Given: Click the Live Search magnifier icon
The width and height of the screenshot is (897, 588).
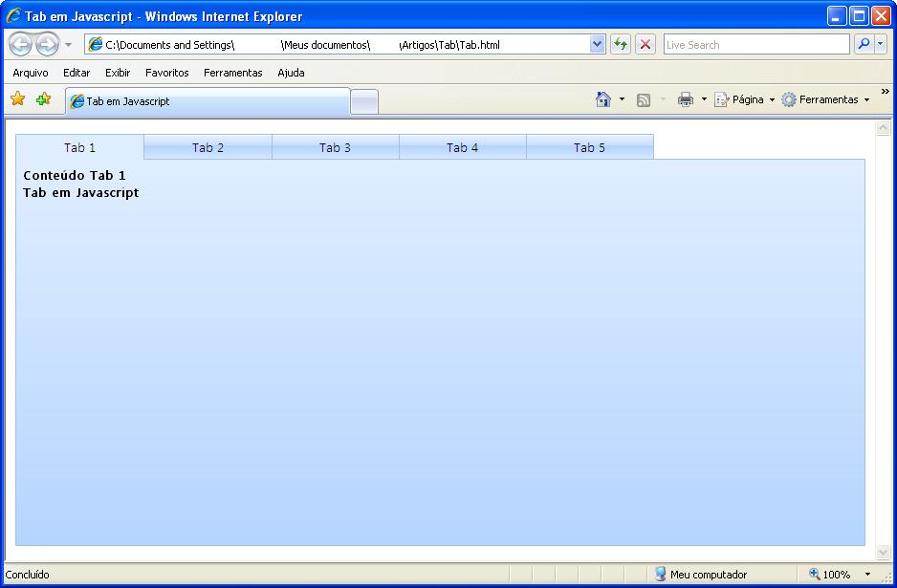Looking at the screenshot, I should click(x=864, y=44).
